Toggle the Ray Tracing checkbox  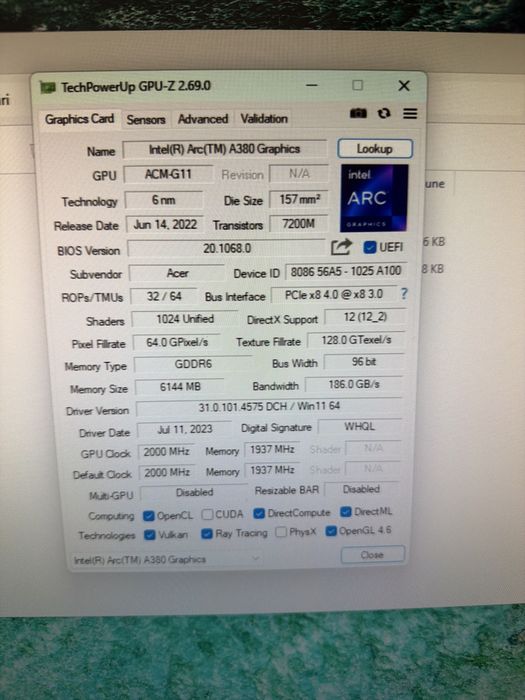pyautogui.click(x=207, y=533)
